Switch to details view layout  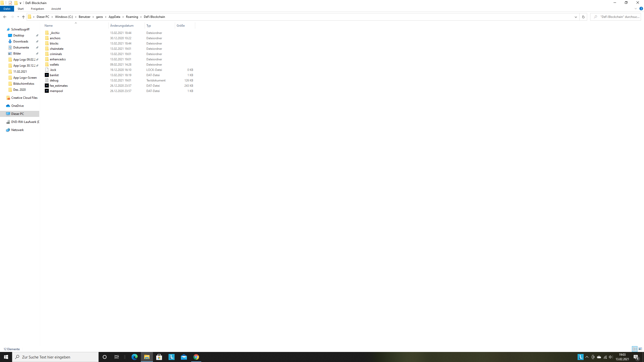(x=635, y=349)
